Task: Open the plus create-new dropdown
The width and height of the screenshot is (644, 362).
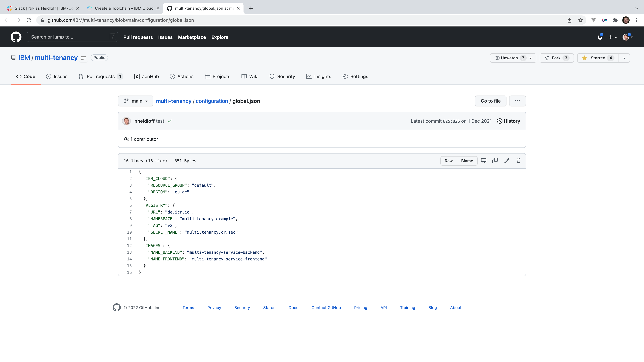Action: [x=612, y=37]
